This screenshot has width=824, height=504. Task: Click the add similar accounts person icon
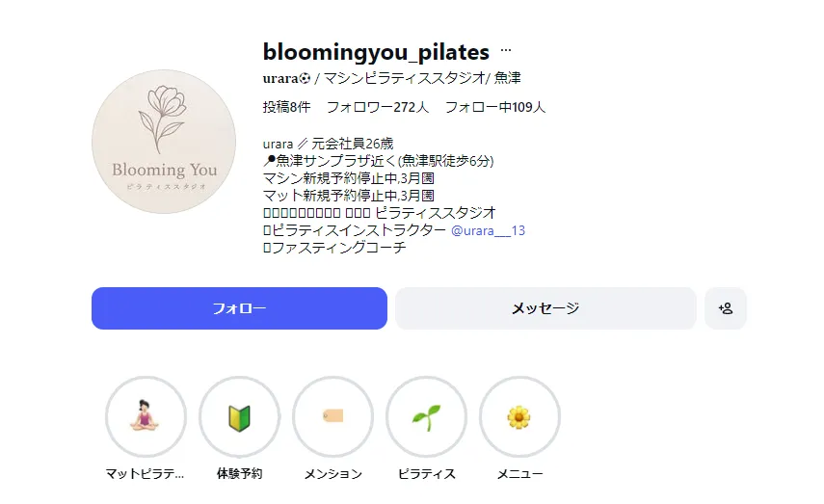click(726, 308)
